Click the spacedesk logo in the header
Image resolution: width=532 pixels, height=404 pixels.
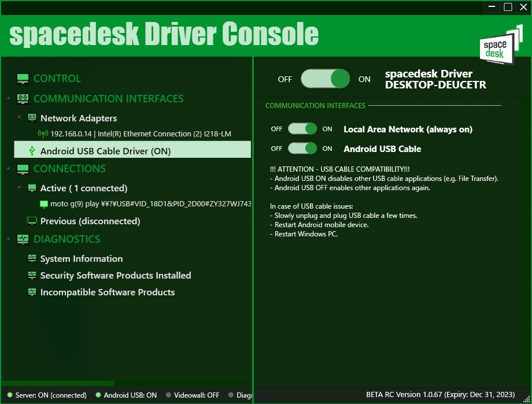click(501, 45)
